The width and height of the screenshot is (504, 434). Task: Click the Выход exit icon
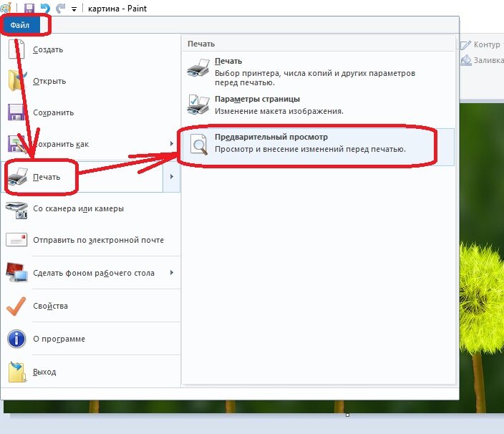17,372
